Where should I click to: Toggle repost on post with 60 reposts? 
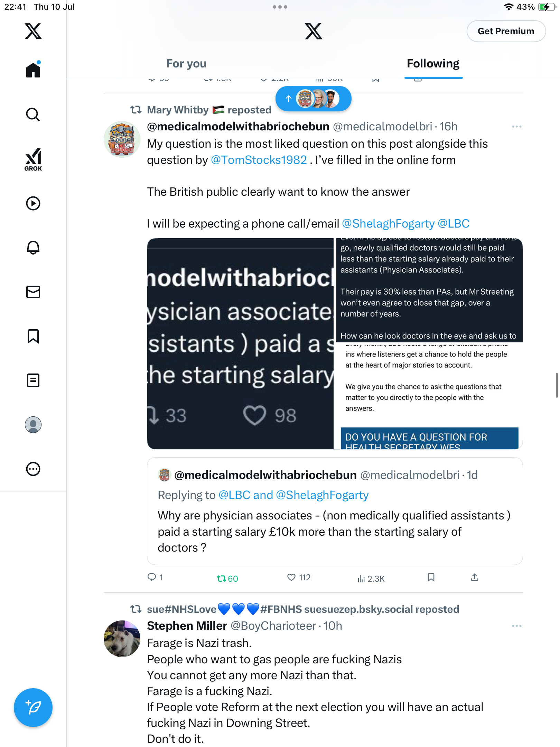coord(227,579)
